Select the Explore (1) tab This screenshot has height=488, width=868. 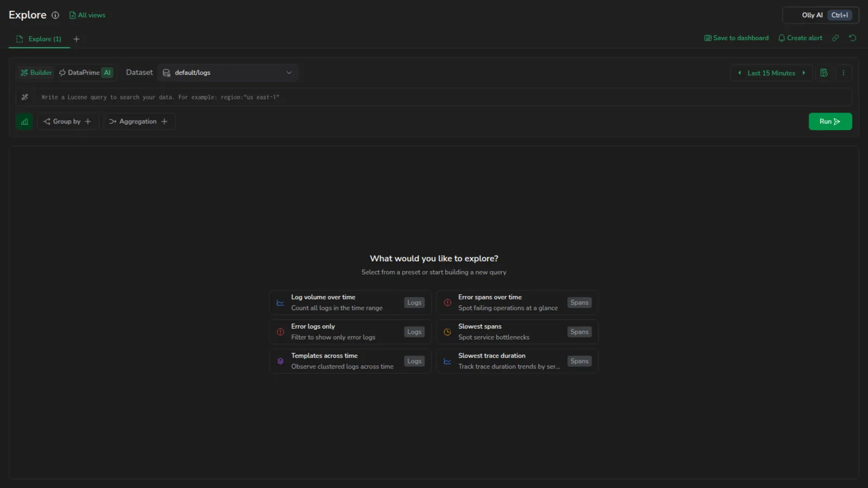tap(39, 39)
